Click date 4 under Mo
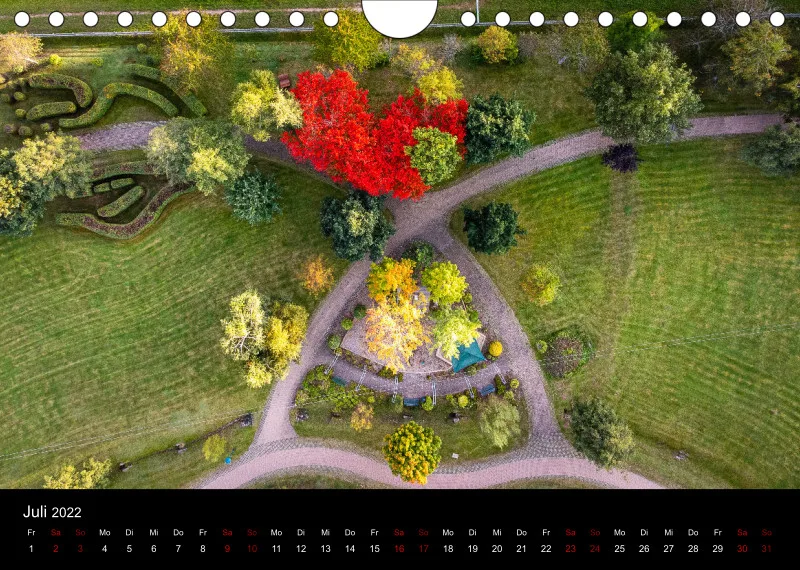Viewport: 800px width, 570px height. tap(105, 549)
